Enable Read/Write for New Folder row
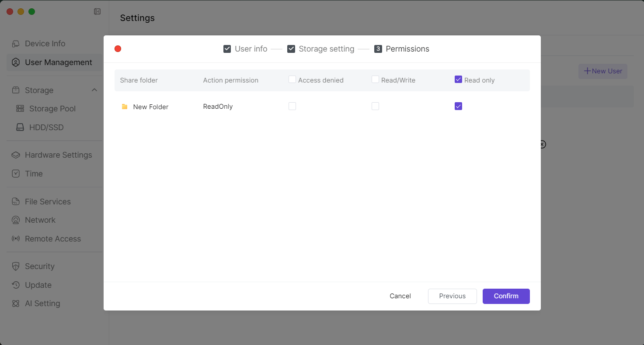The image size is (644, 345). (375, 106)
